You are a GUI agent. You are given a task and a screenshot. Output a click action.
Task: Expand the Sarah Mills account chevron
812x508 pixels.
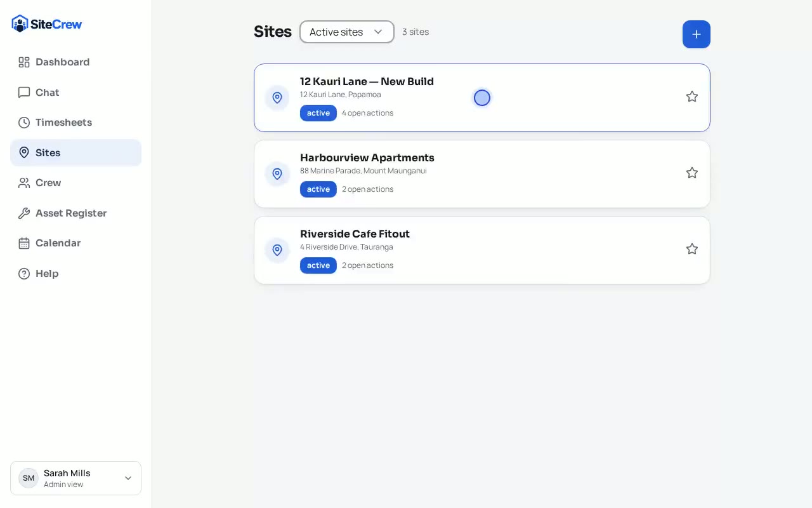click(128, 478)
